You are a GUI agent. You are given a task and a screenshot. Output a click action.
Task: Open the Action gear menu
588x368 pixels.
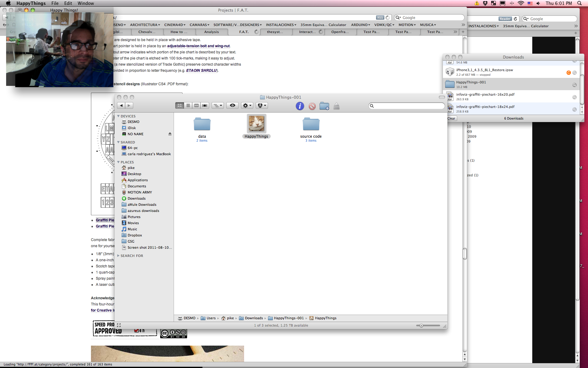[x=247, y=105]
